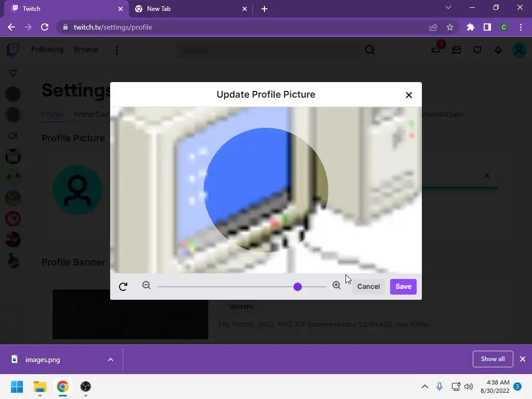
Task: Open the Chrome profile C avatar
Action: pyautogui.click(x=504, y=27)
